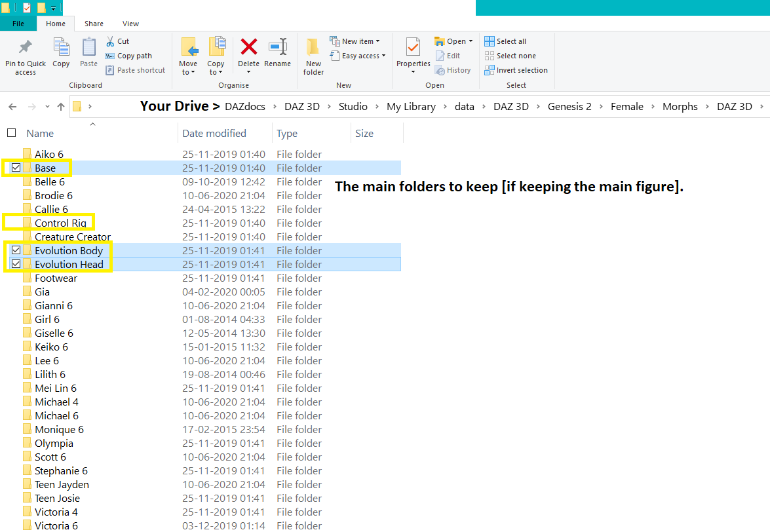Expand the Open button dropdown
Viewport: 770px width, 532px height.
tap(471, 41)
